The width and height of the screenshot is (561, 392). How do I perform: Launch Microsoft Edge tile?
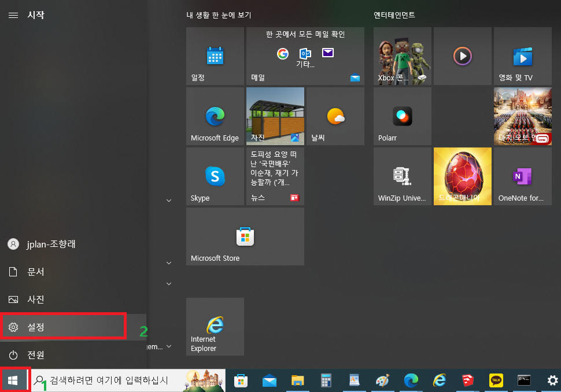(215, 116)
